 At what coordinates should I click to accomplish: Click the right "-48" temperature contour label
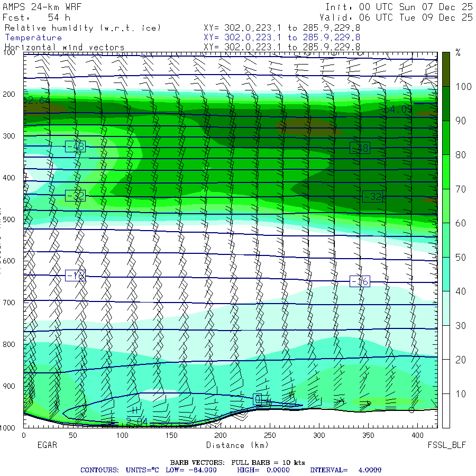(360, 148)
